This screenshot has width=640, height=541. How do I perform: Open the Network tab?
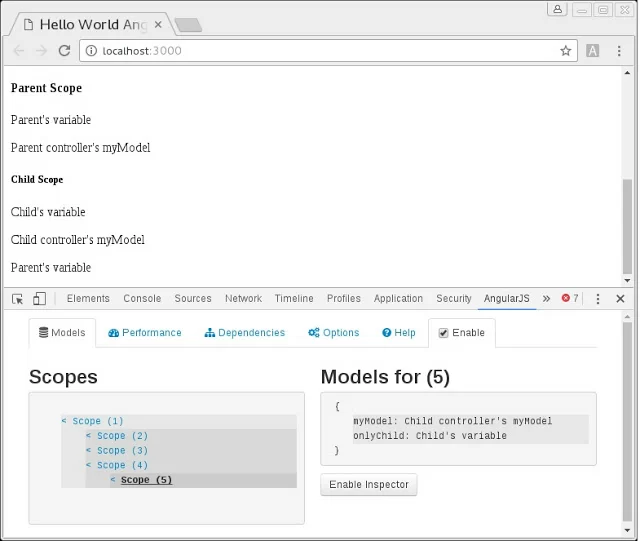(243, 298)
